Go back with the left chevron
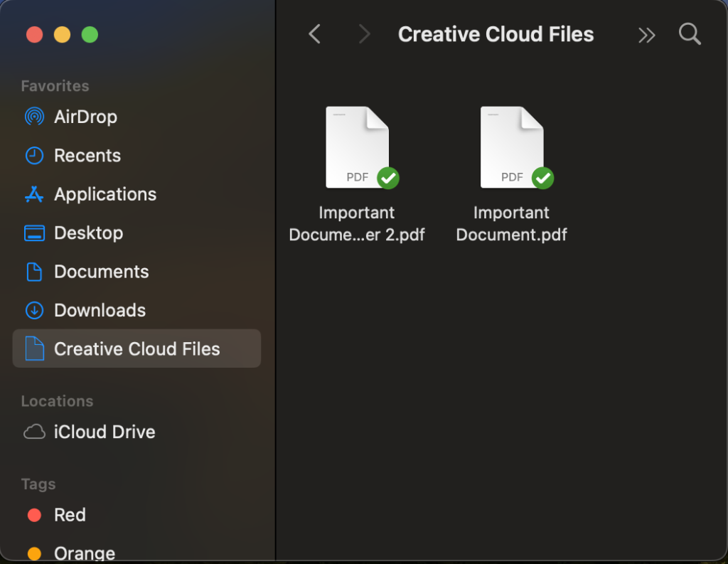This screenshot has height=564, width=728. coord(315,34)
